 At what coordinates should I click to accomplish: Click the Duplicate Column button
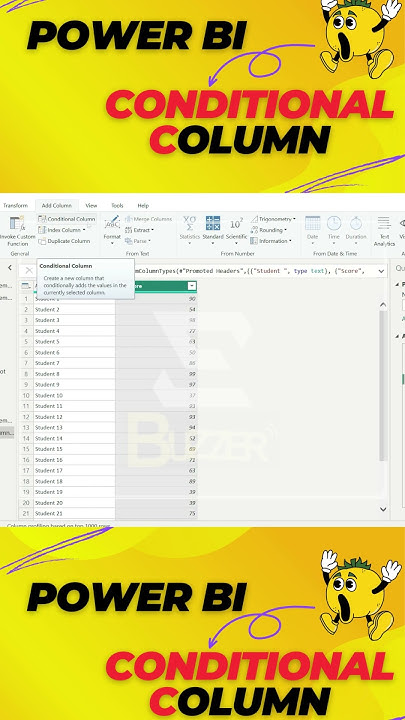click(64, 241)
